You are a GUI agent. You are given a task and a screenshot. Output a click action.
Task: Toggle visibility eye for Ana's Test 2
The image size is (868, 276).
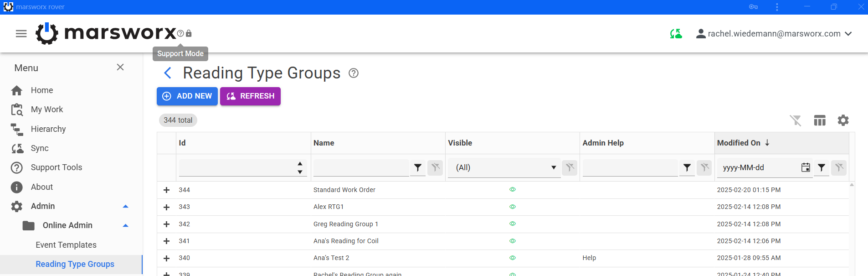(x=513, y=258)
